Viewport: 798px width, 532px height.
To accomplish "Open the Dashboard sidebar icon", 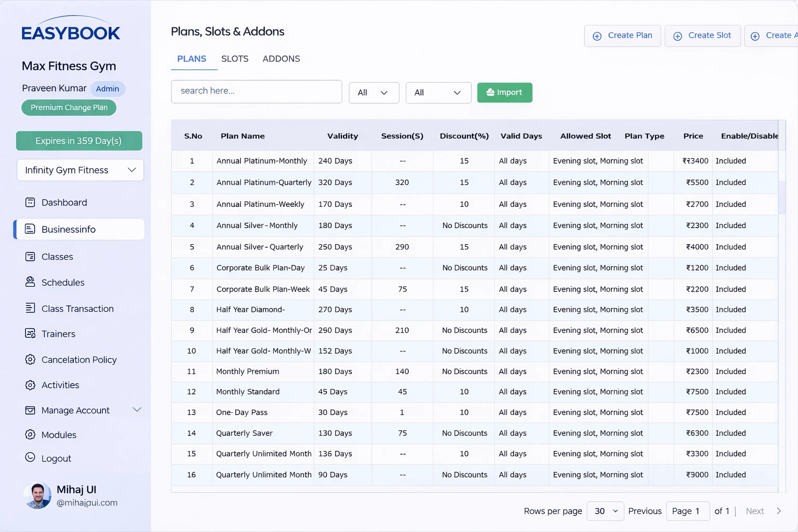I will click(31, 202).
